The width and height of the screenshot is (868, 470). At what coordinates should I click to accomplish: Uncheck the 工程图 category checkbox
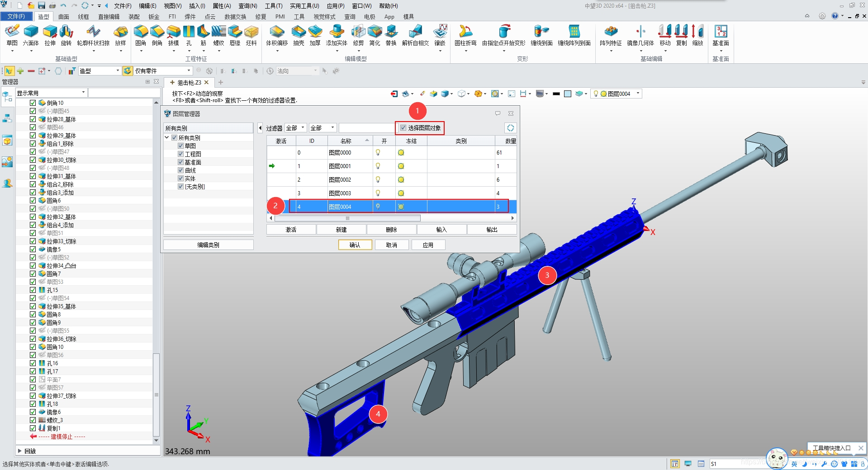click(x=180, y=154)
